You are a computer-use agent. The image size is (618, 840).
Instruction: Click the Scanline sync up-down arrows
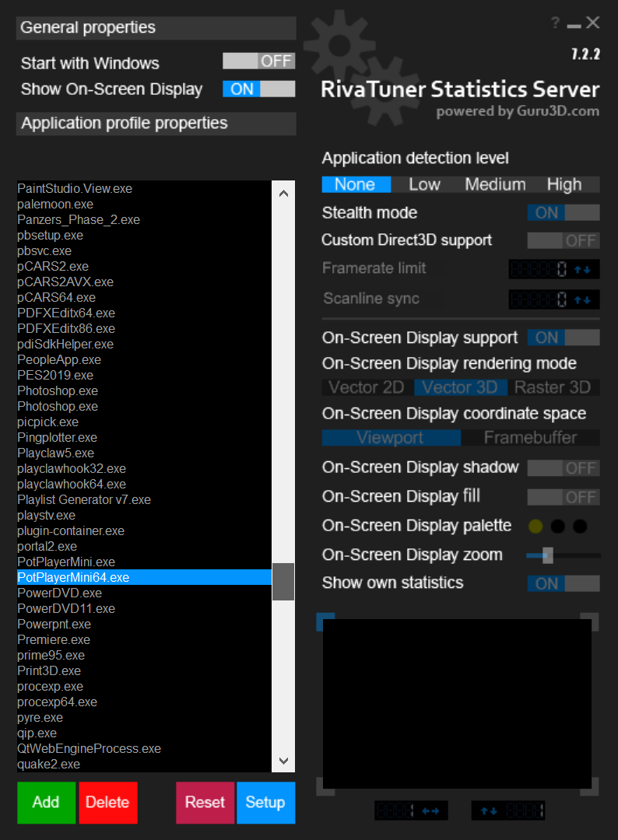tap(583, 300)
